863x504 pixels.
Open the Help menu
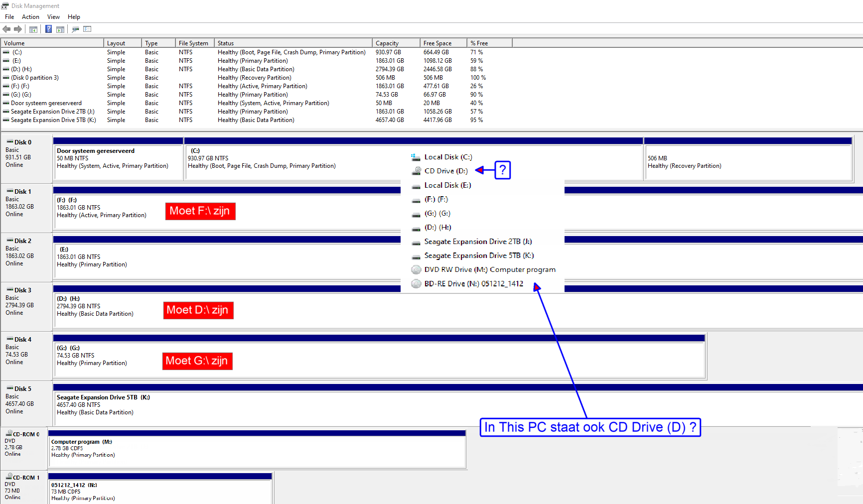coord(74,17)
